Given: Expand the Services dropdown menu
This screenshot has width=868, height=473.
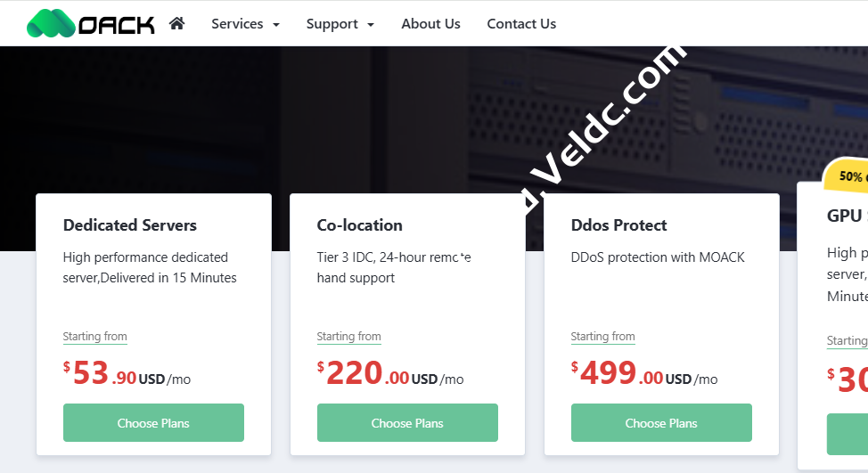Looking at the screenshot, I should pyautogui.click(x=245, y=24).
